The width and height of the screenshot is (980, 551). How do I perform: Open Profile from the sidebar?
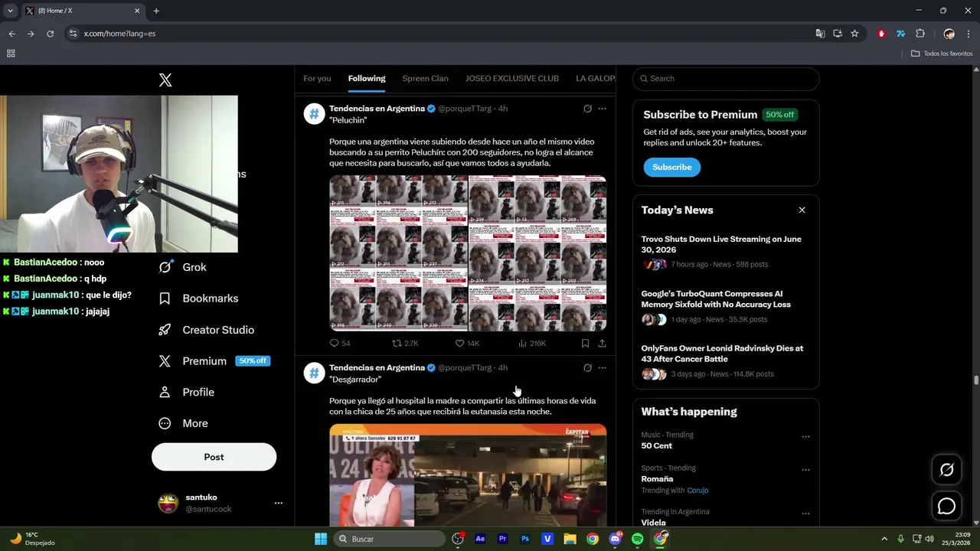pyautogui.click(x=186, y=392)
